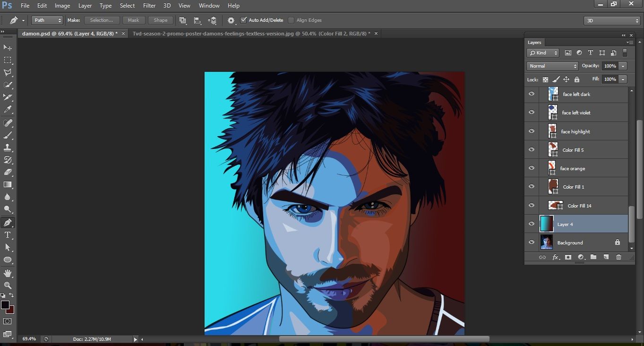Image resolution: width=644 pixels, height=346 pixels.
Task: Select the Pen tool in toolbox
Action: click(8, 222)
